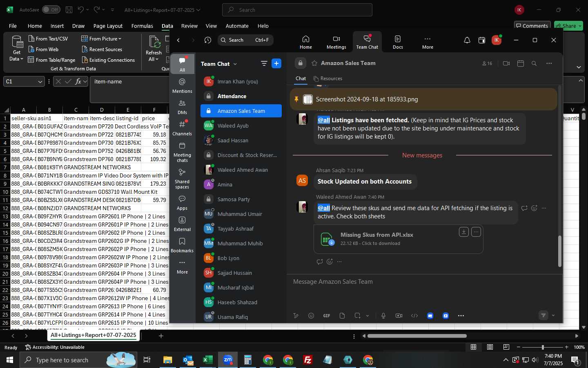This screenshot has height=368, width=588.
Task: Open Zoom history clock icon
Action: [x=208, y=40]
